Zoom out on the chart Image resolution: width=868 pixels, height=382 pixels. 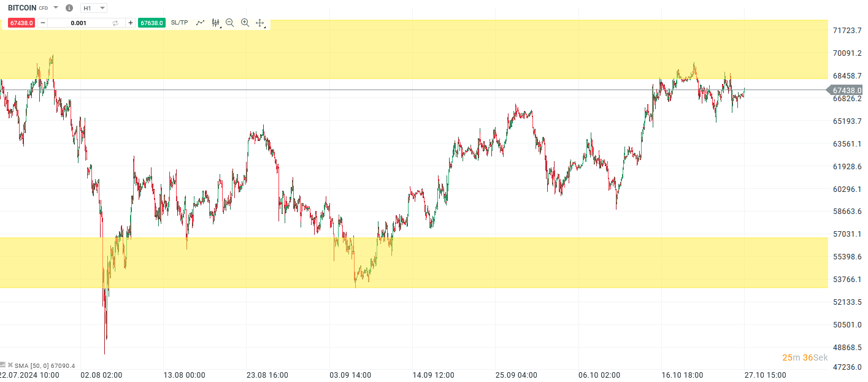[229, 23]
